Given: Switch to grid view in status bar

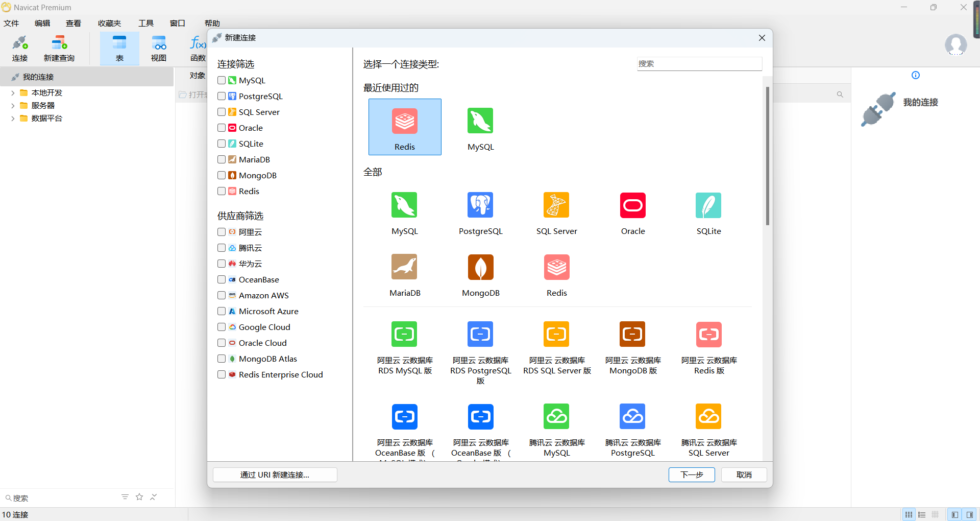Looking at the screenshot, I should point(909,514).
